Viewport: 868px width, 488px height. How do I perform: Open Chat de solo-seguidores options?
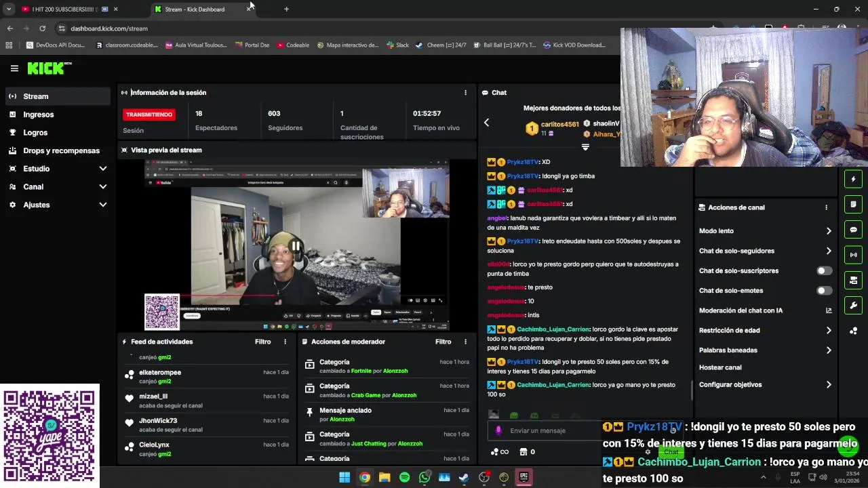(765, 251)
